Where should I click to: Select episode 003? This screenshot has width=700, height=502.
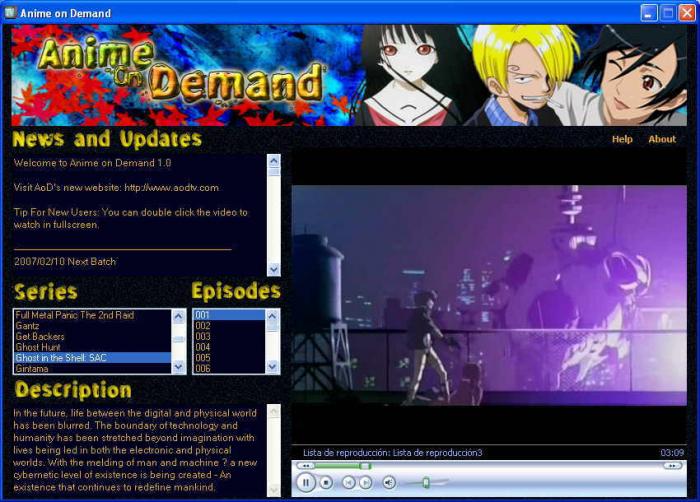pos(229,336)
